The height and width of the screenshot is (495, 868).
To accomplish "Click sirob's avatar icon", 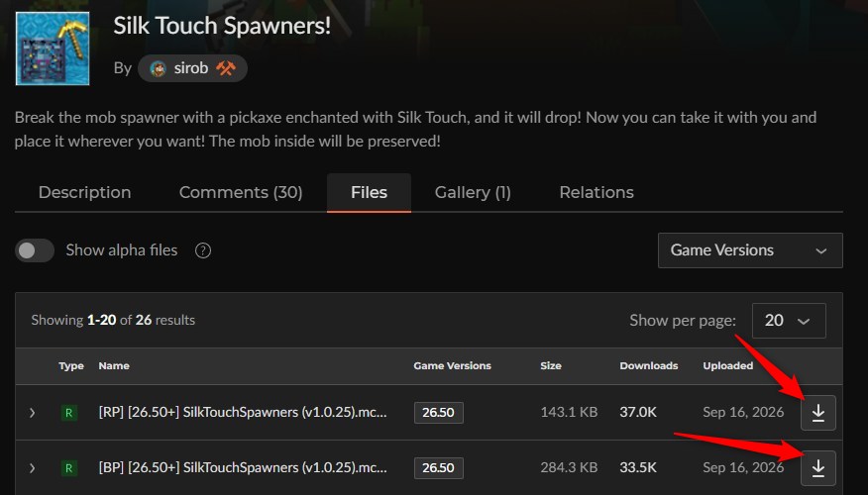I will tap(158, 68).
